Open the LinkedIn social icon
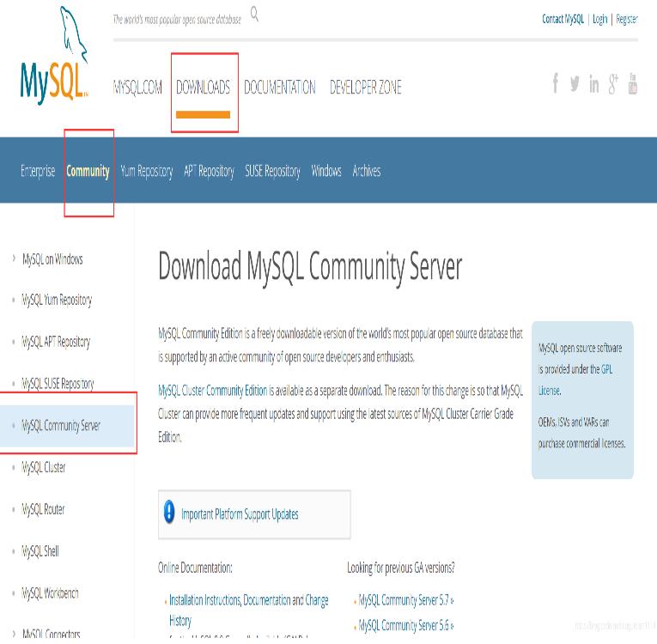Viewport: 657px width, 644px height. click(594, 85)
